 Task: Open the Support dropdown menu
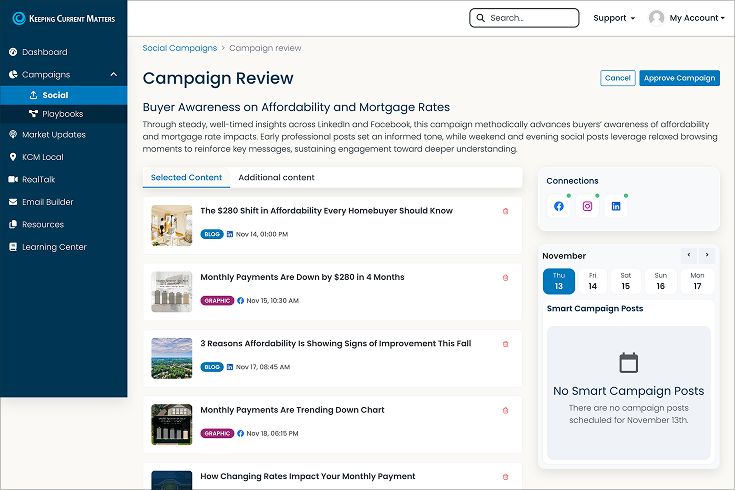point(613,18)
